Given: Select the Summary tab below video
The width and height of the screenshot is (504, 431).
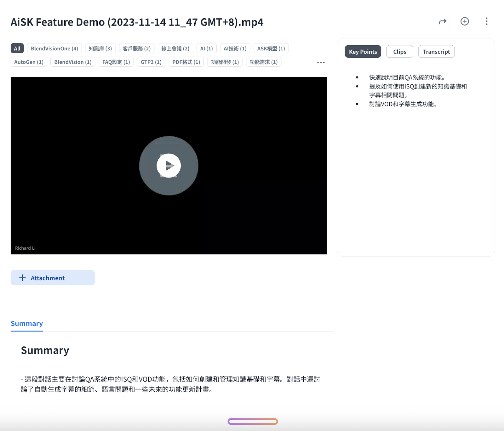Looking at the screenshot, I should [x=27, y=324].
